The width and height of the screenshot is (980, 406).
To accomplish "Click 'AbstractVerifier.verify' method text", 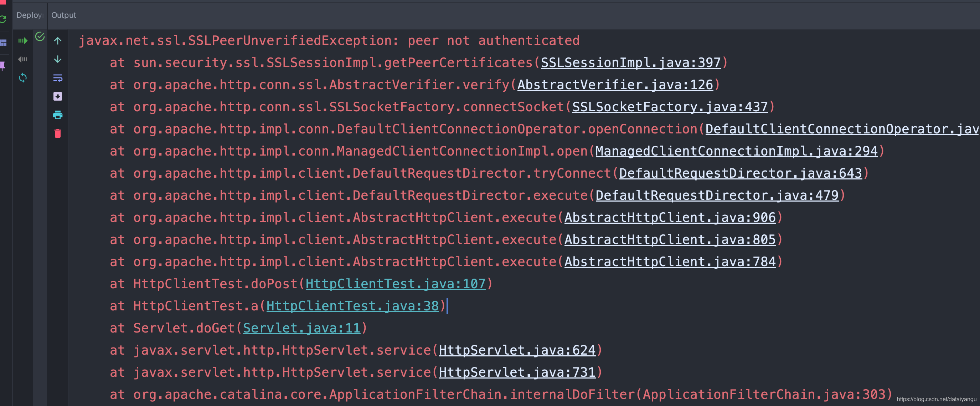I will pyautogui.click(x=419, y=85).
